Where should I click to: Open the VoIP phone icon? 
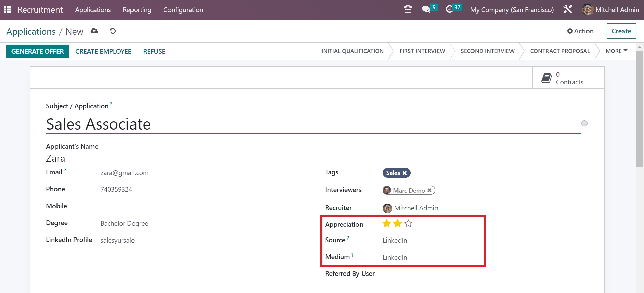click(408, 9)
